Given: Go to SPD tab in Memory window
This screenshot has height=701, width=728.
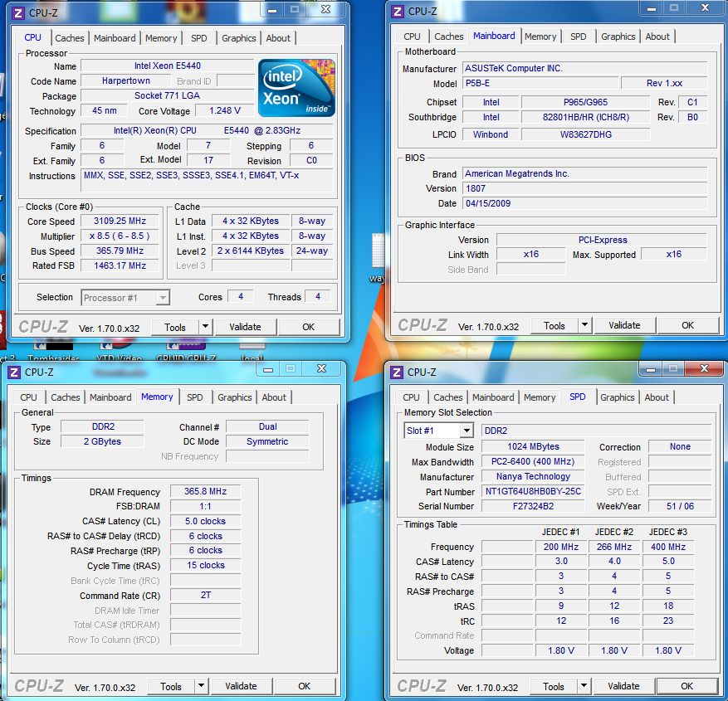Looking at the screenshot, I should pyautogui.click(x=195, y=397).
